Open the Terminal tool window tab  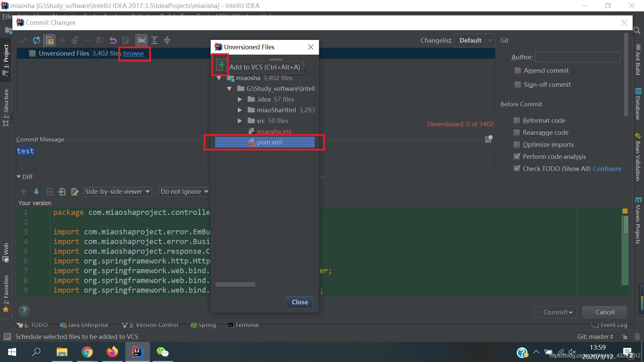coord(243,325)
